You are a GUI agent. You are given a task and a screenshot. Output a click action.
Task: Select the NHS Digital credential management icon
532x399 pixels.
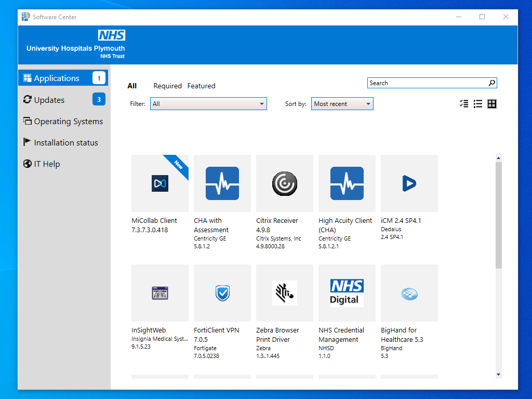point(347,293)
